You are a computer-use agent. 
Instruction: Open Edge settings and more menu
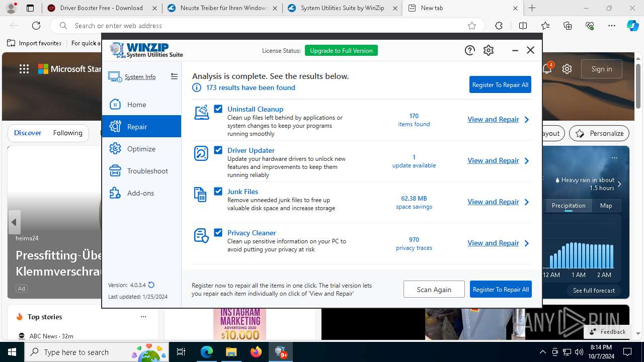pos(612,26)
